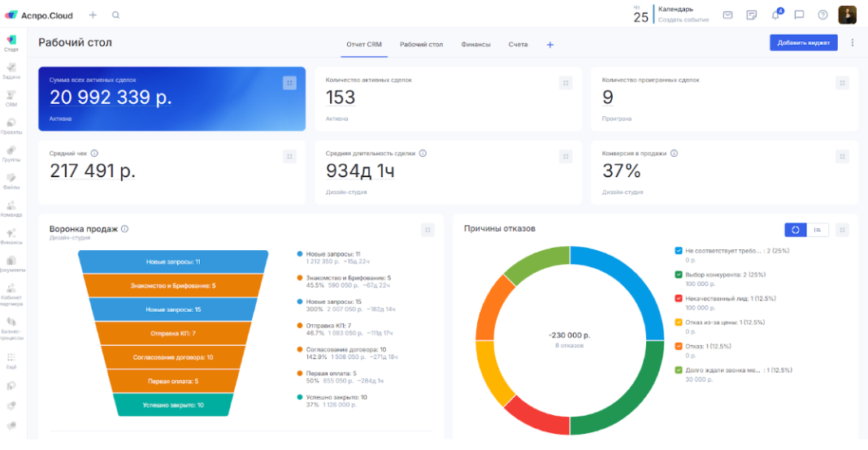868x450 pixels.
Task: Click the 20 992 339 р. amount
Action: 111,97
